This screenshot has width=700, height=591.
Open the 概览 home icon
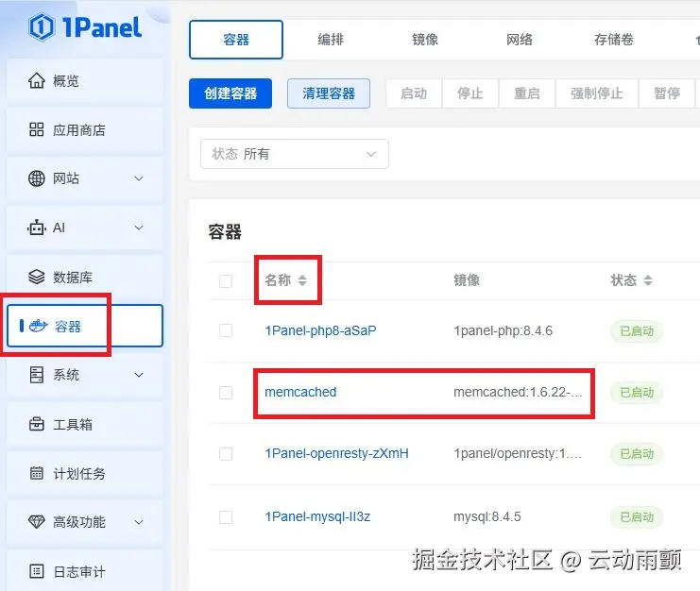[x=37, y=81]
